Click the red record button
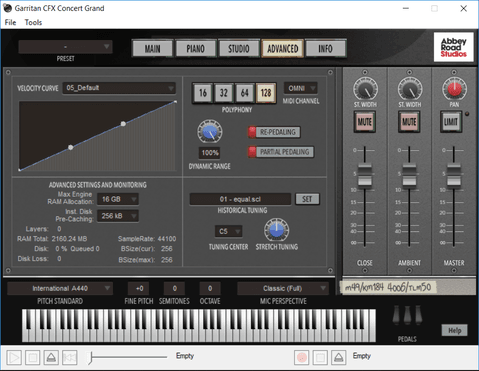This screenshot has height=371, width=479. [x=302, y=358]
